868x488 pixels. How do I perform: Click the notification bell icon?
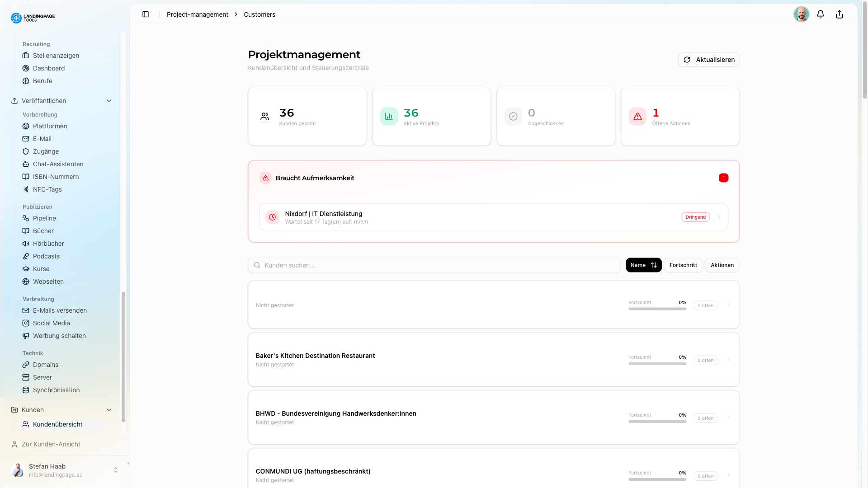point(821,14)
